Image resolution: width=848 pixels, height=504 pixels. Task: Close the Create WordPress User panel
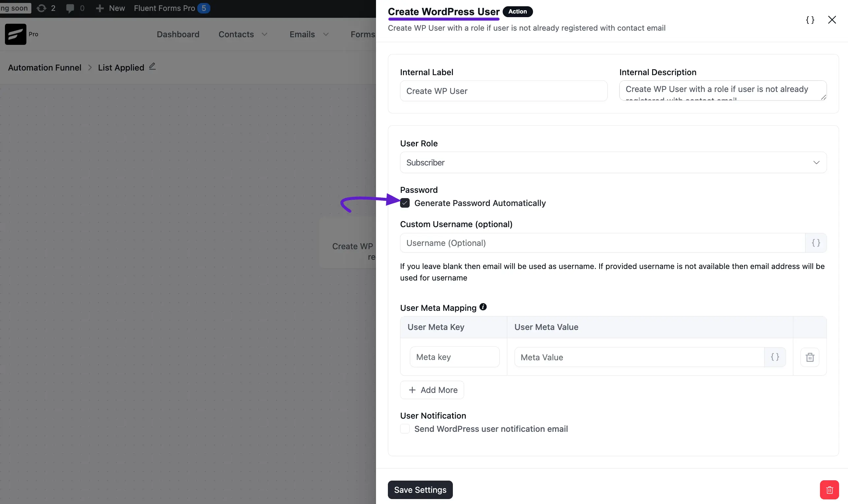pyautogui.click(x=832, y=20)
